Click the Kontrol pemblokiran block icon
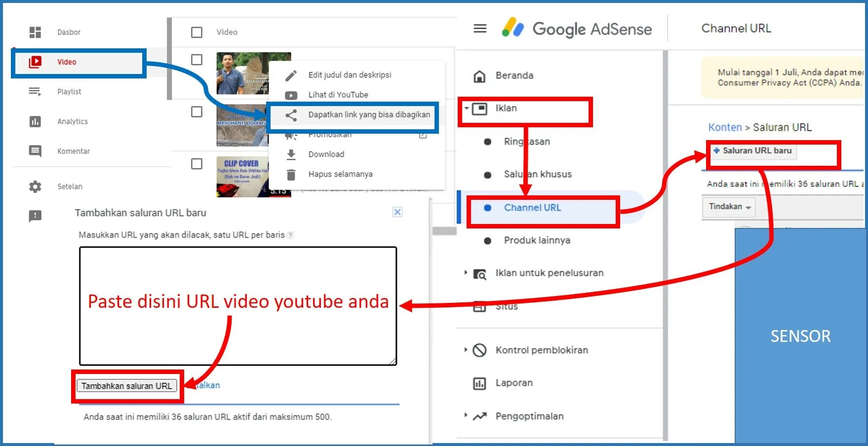The width and height of the screenshot is (868, 446). (479, 350)
